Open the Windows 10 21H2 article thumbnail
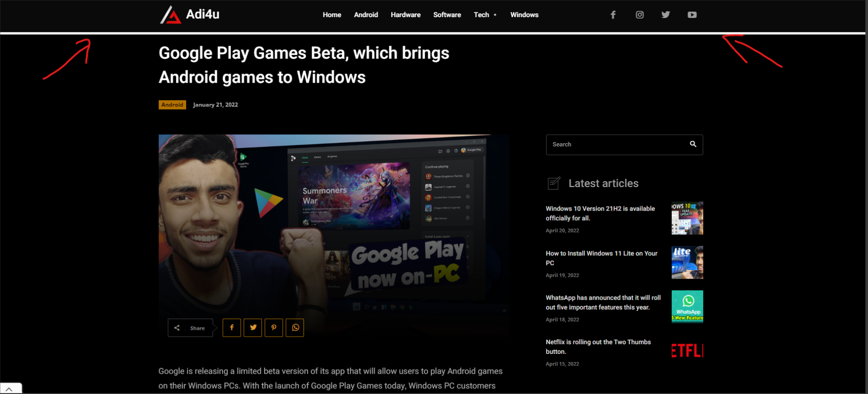 pyautogui.click(x=687, y=218)
